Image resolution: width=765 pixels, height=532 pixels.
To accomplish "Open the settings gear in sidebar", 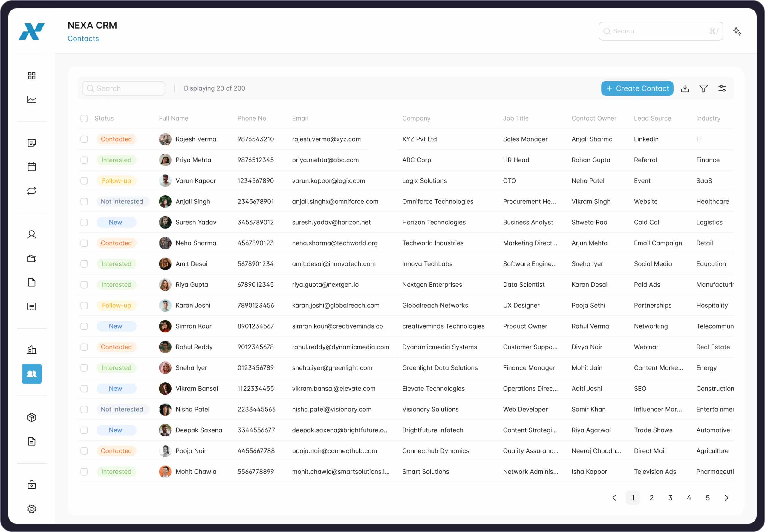I will point(32,509).
